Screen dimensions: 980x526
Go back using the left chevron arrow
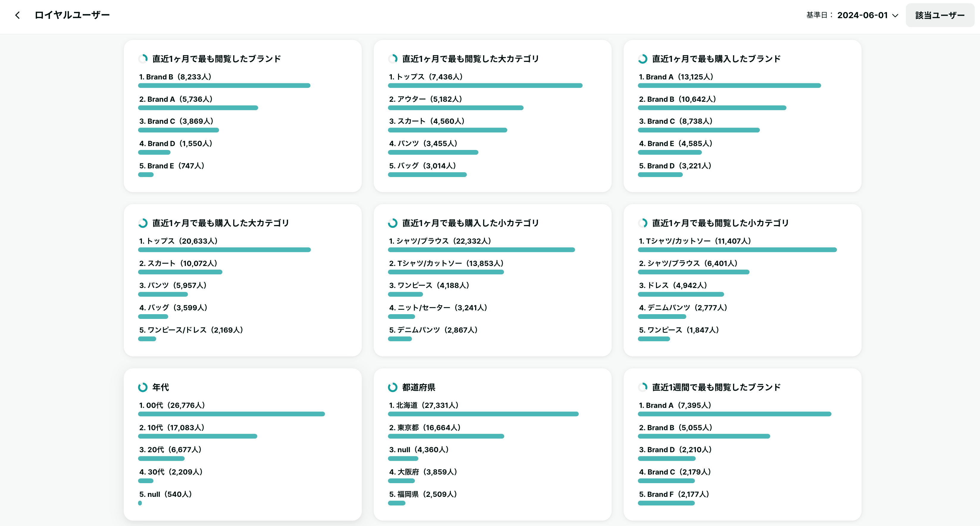pyautogui.click(x=18, y=15)
